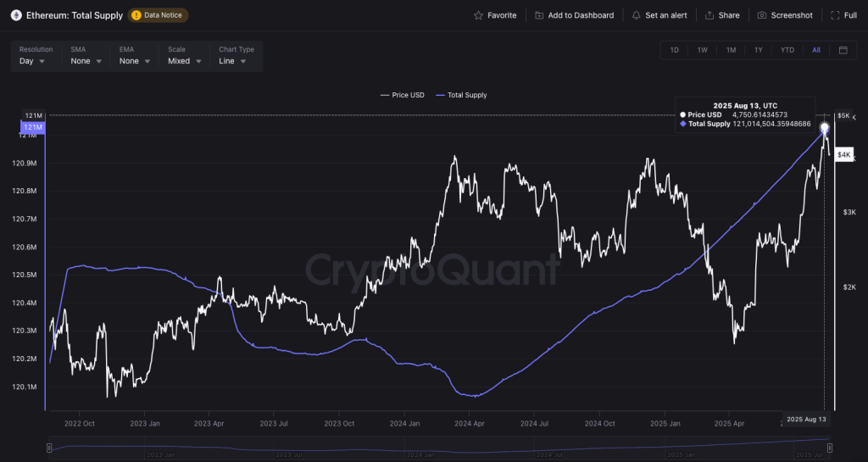This screenshot has height=462, width=868.
Task: Select the 1Y time range tab
Action: (759, 50)
